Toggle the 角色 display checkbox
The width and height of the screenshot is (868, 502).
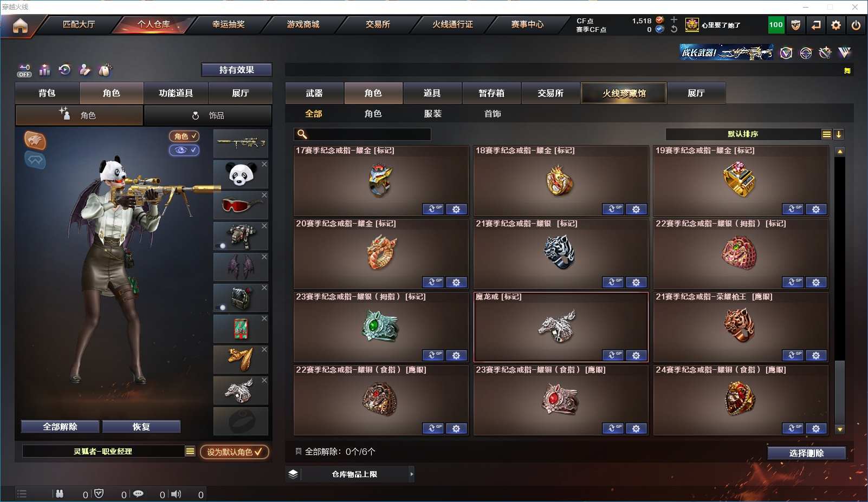184,136
